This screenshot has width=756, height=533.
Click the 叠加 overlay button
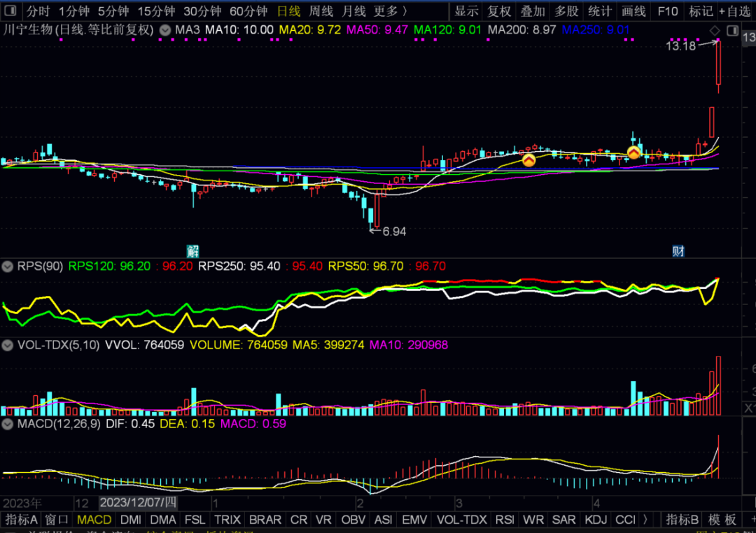[x=533, y=11]
